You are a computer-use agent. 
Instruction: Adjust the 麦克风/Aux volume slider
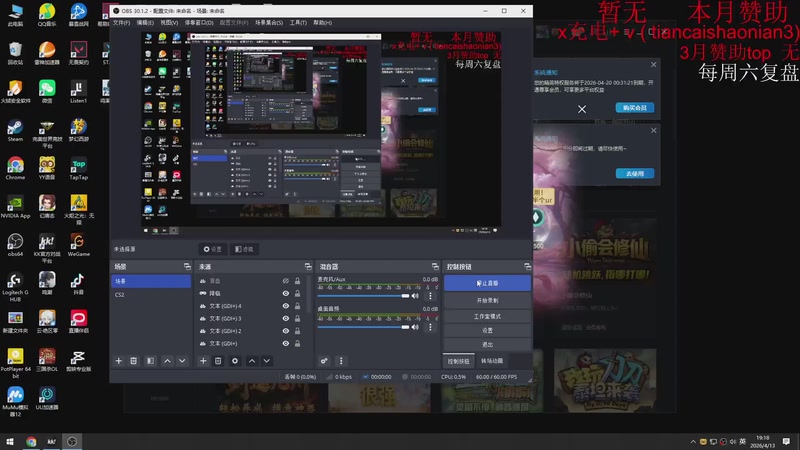point(363,296)
